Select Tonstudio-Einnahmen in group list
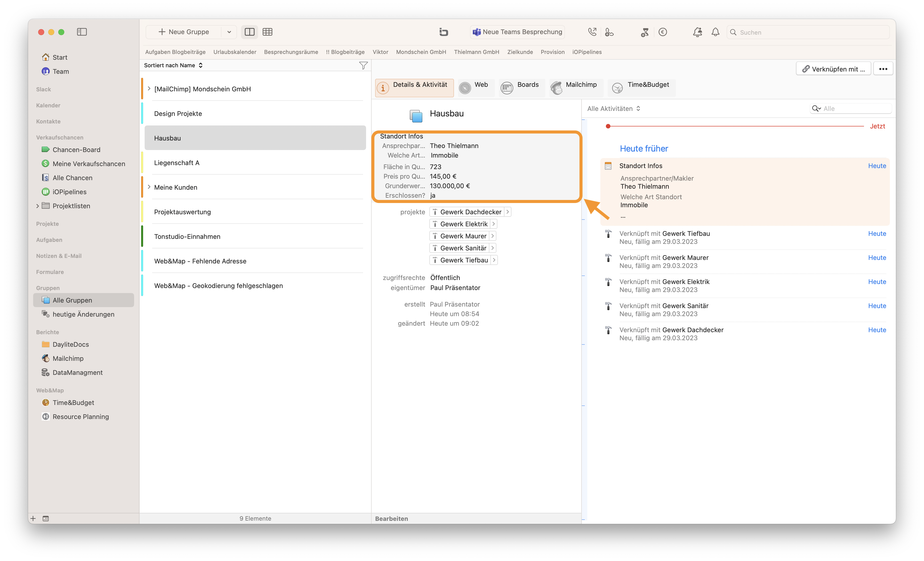Viewport: 924px width, 561px height. pyautogui.click(x=255, y=236)
